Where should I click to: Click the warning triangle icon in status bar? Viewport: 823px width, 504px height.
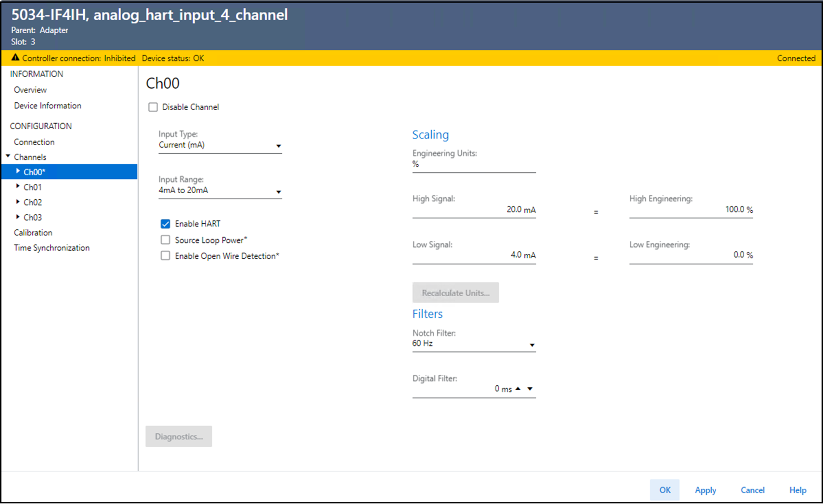[15, 58]
